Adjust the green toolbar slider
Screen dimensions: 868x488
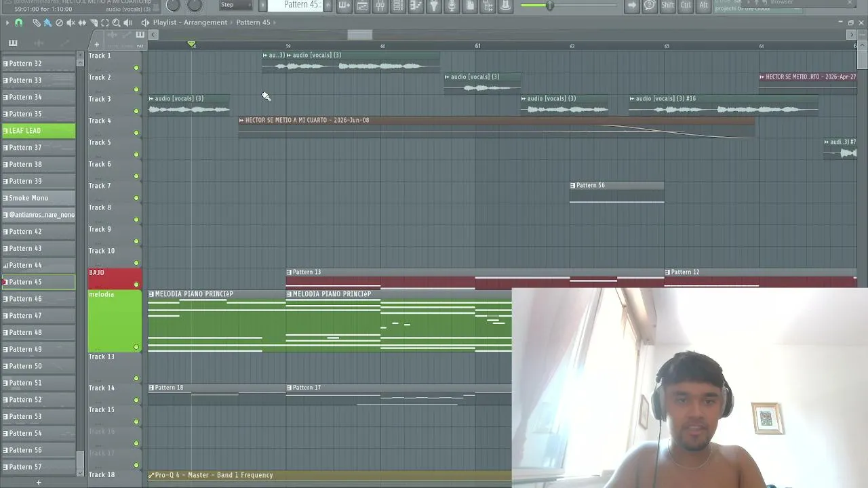550,6
